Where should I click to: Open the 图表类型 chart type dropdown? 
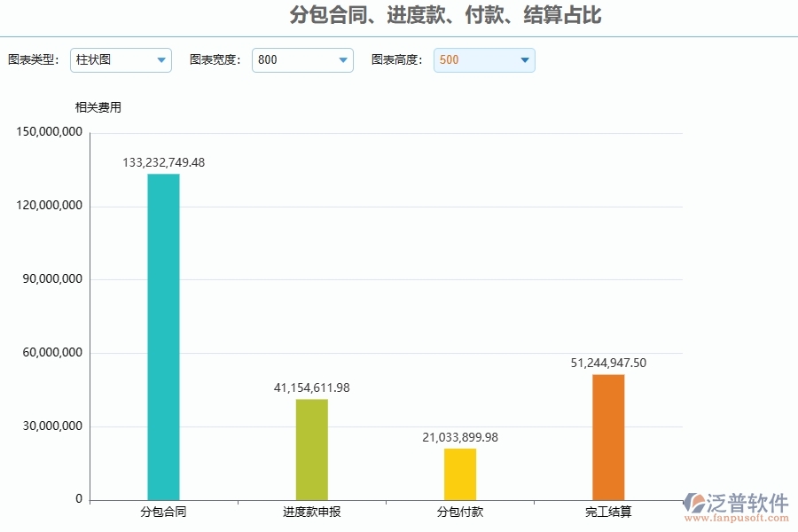tap(121, 60)
